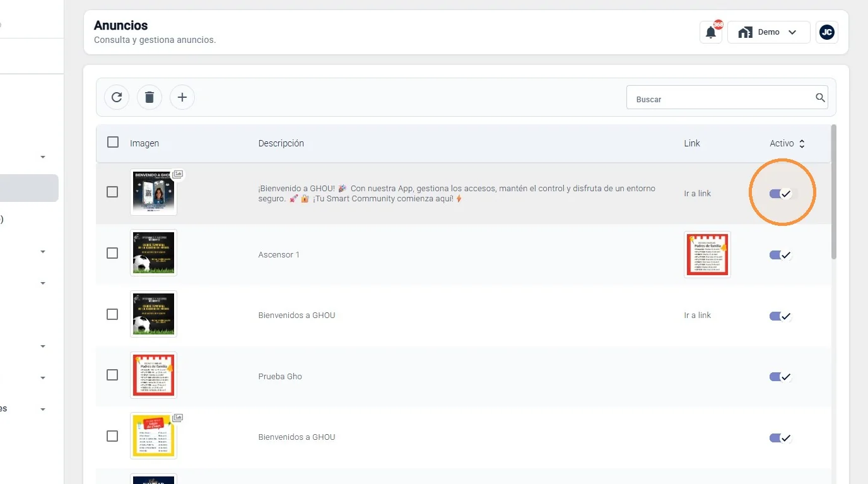This screenshot has width=868, height=484.
Task: Tick the select-all checkbox in table header
Action: click(x=113, y=142)
